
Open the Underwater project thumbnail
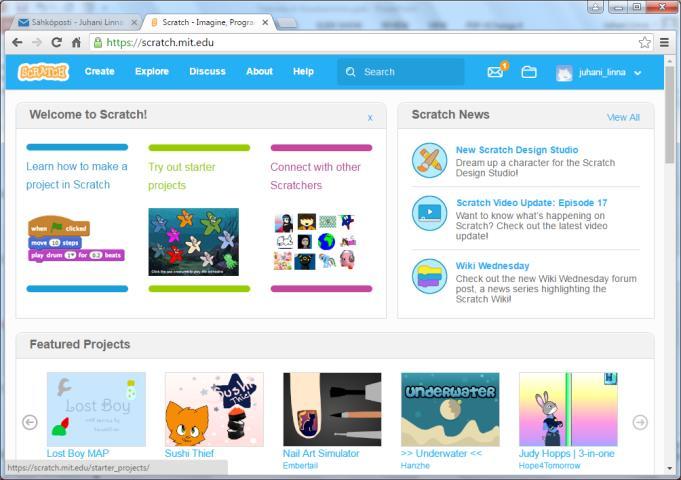tap(450, 409)
